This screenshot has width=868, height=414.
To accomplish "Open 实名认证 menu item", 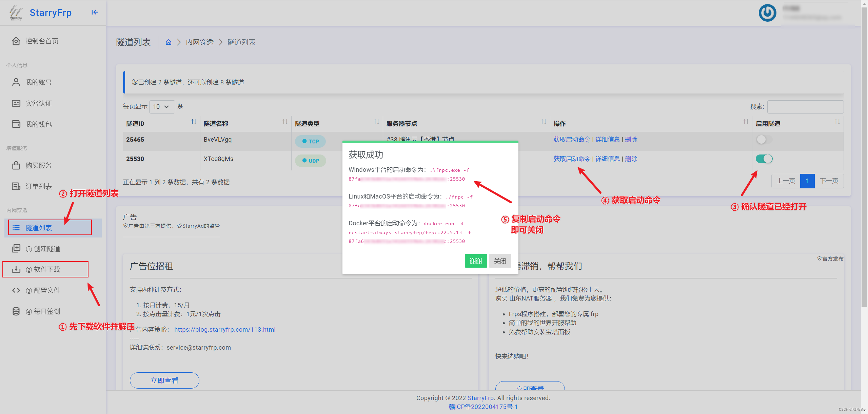I will pos(39,103).
